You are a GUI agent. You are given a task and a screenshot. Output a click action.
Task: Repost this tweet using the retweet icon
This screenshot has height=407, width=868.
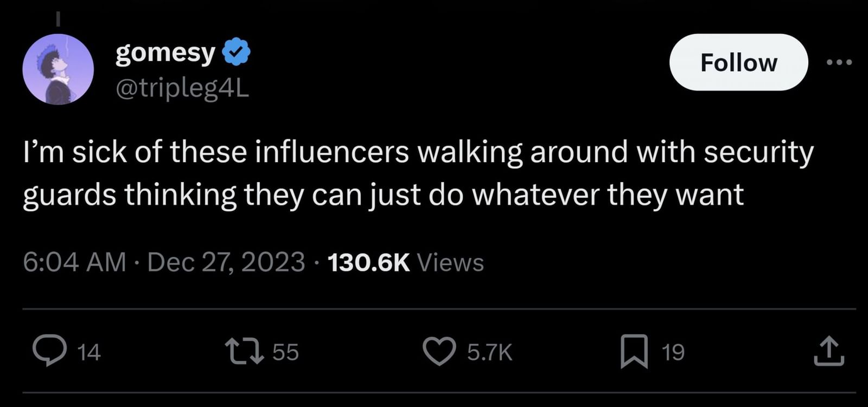[245, 351]
